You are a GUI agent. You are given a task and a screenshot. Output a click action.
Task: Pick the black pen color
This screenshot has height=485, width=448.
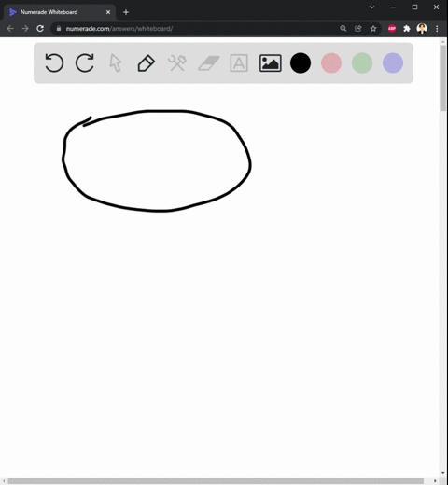coord(301,63)
